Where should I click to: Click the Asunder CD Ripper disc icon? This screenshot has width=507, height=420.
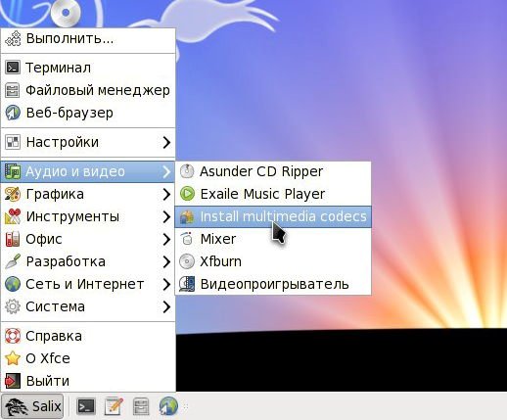187,171
